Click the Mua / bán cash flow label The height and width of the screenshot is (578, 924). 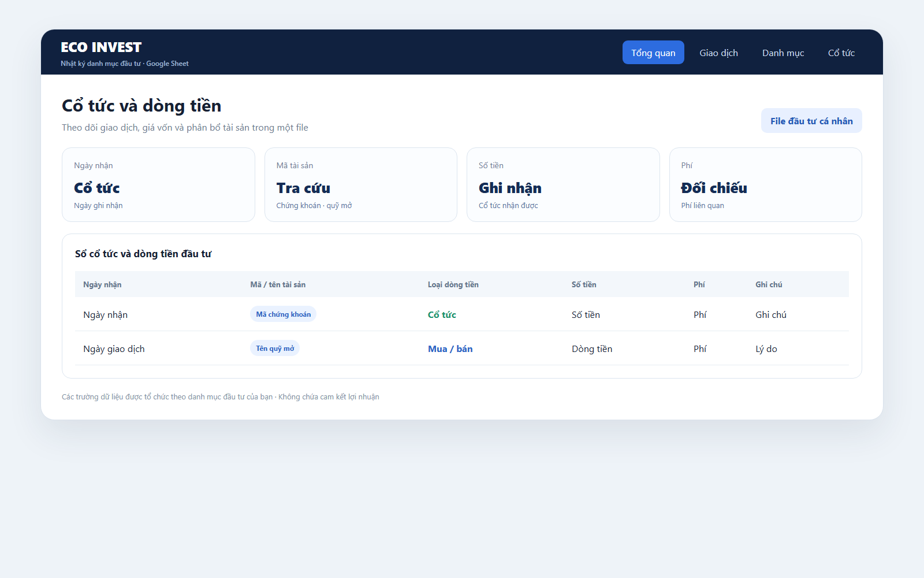(450, 349)
